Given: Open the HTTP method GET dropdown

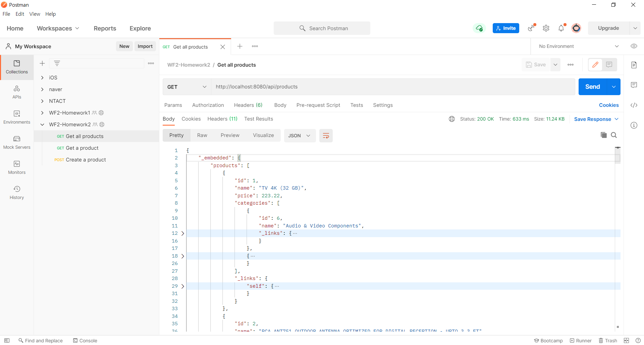Looking at the screenshot, I should coord(187,87).
